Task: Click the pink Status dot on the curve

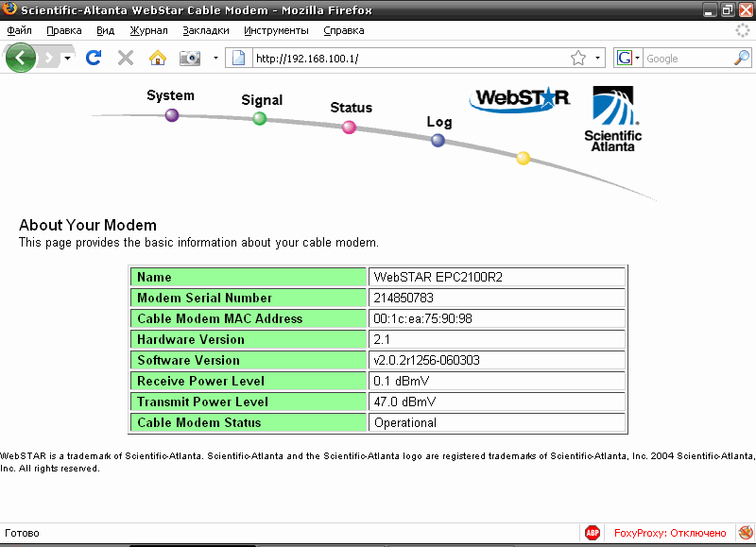Action: pos(349,128)
